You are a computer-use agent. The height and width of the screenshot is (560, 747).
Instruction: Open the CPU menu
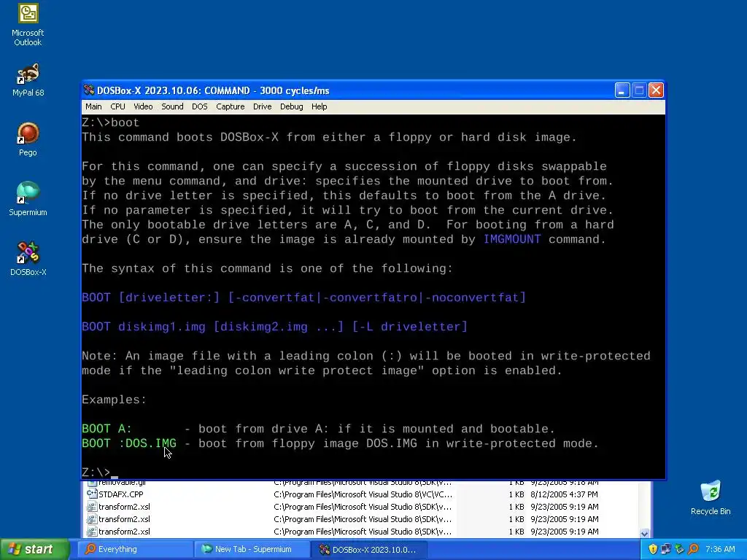[117, 106]
